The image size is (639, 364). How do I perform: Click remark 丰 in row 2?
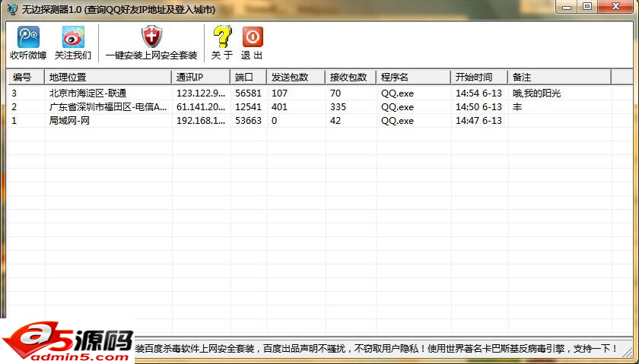click(517, 107)
